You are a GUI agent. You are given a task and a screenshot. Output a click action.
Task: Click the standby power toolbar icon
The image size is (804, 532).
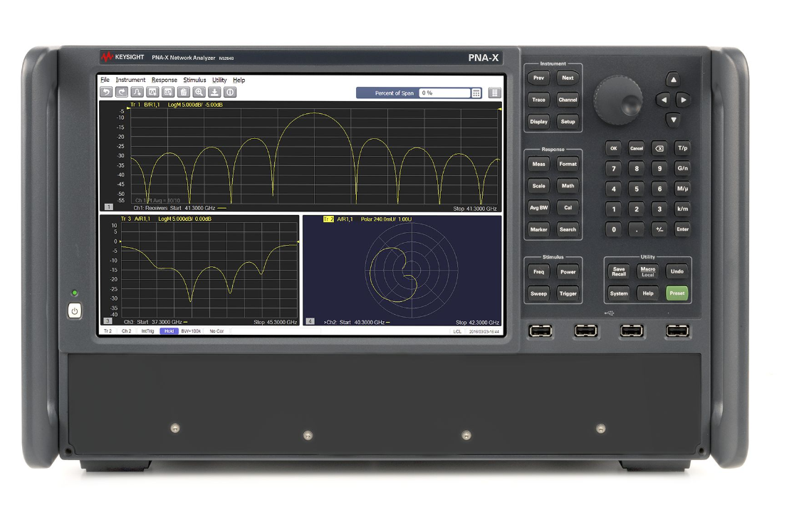pyautogui.click(x=230, y=92)
